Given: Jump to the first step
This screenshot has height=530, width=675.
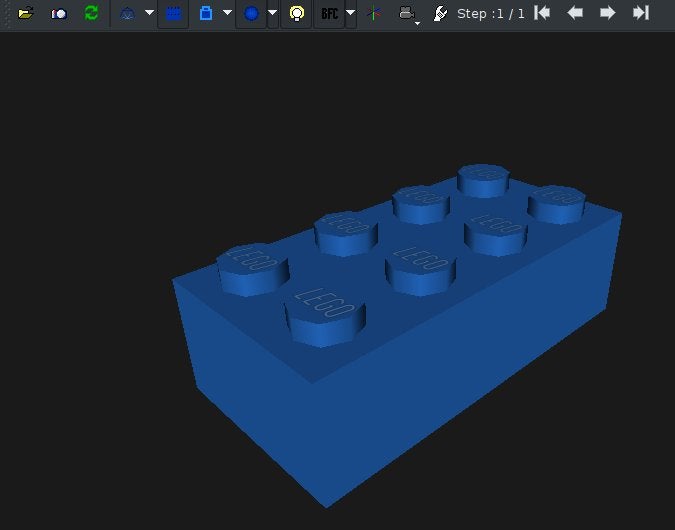Looking at the screenshot, I should coord(542,13).
